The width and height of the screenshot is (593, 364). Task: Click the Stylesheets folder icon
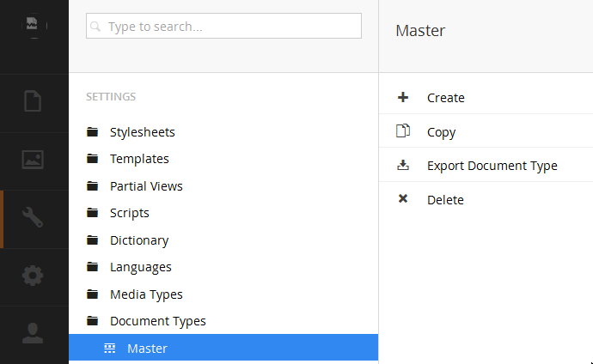[92, 132]
